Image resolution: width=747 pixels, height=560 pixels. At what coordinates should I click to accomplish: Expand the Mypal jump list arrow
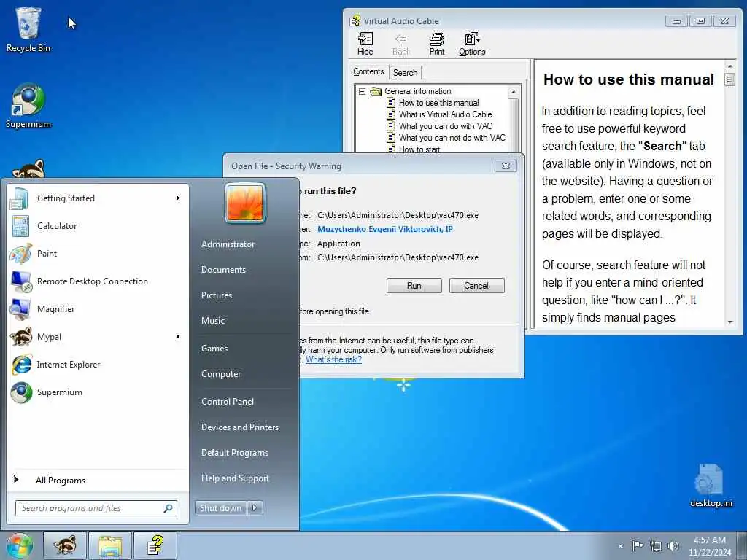[178, 337]
